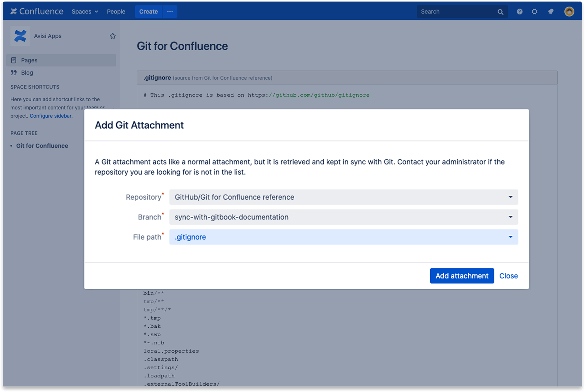Open the Spaces menu
This screenshot has width=585, height=392.
click(84, 12)
